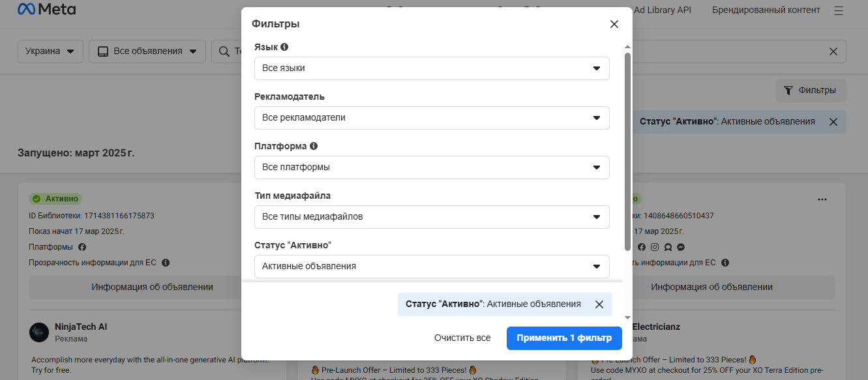Expand the Тип медиафайла dropdown
The height and width of the screenshot is (380, 868).
pyautogui.click(x=432, y=217)
